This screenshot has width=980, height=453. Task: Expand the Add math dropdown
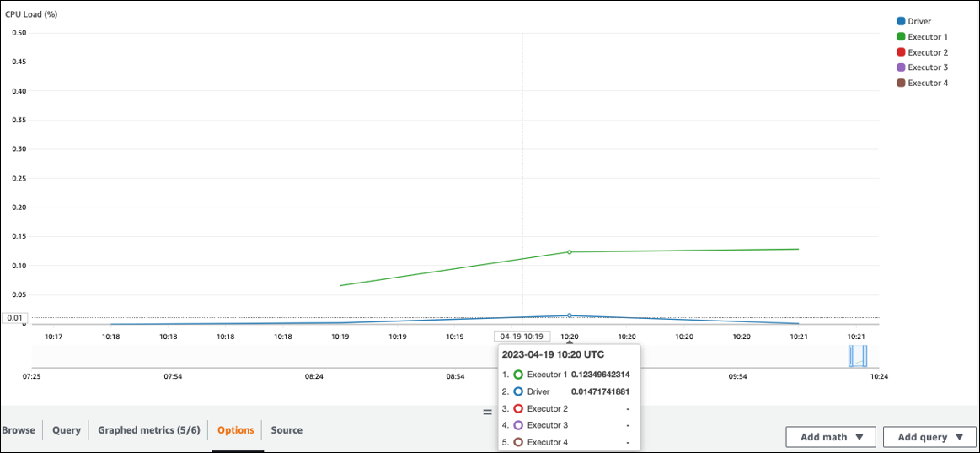pyautogui.click(x=831, y=437)
